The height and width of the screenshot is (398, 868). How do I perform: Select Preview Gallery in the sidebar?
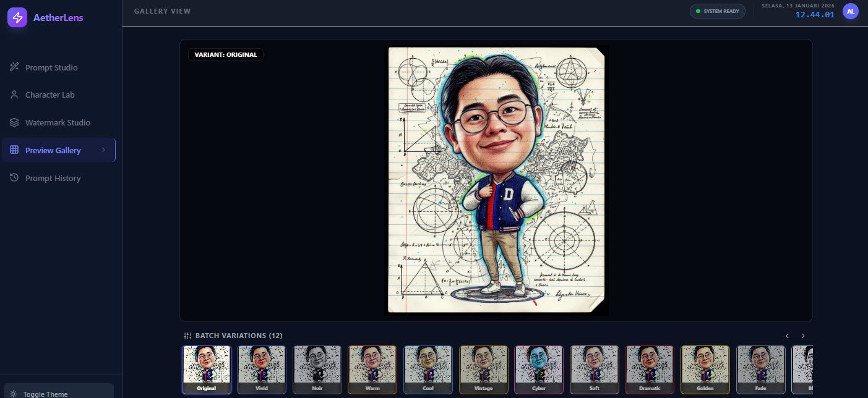(x=59, y=150)
